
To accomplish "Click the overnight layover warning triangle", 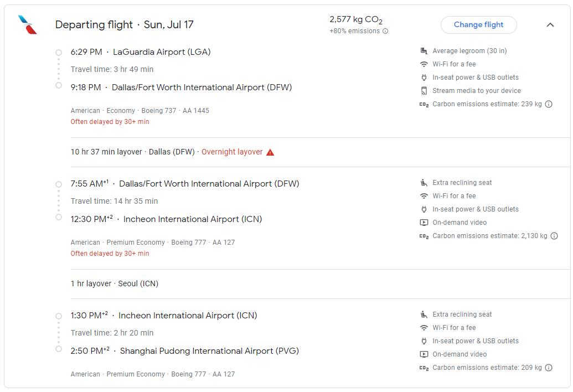I will tap(270, 152).
